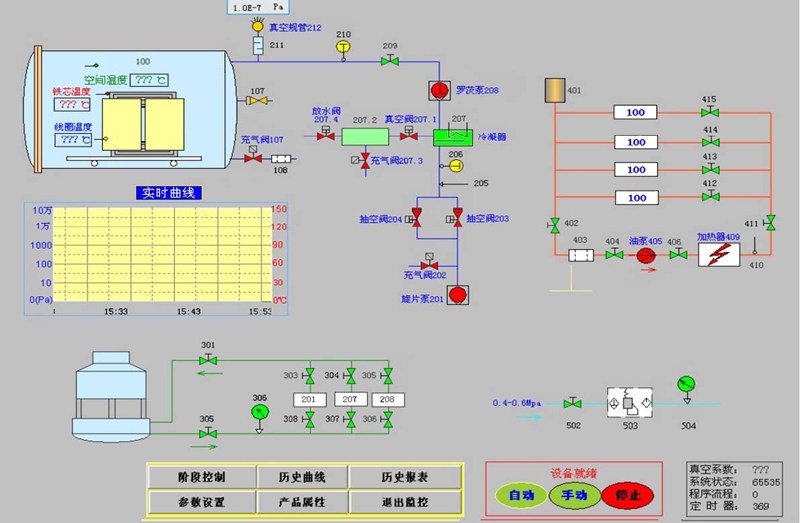
Task: Select the Roots pump 208 icon
Action: click(x=439, y=90)
